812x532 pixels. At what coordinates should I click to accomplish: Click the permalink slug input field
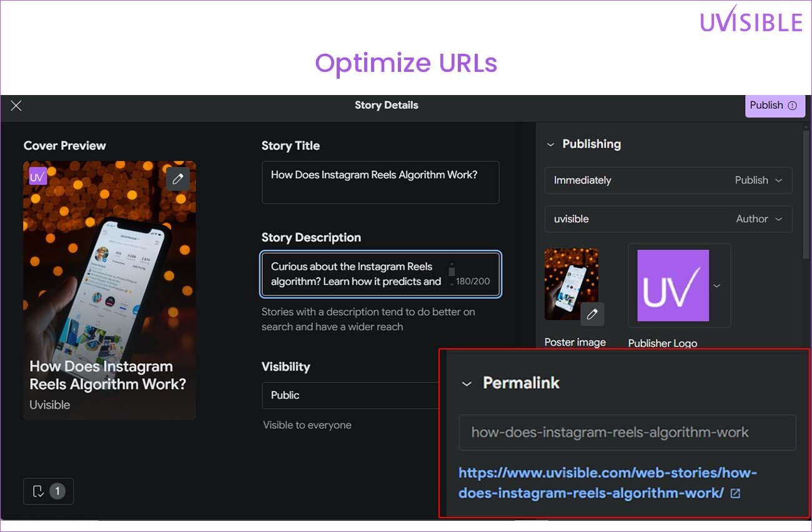[x=627, y=432]
